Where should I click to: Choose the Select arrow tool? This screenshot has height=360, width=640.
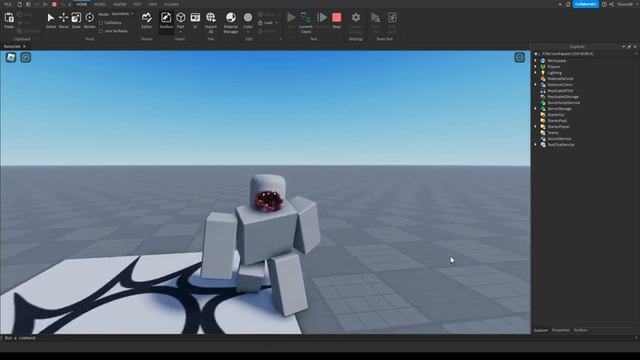click(x=51, y=18)
